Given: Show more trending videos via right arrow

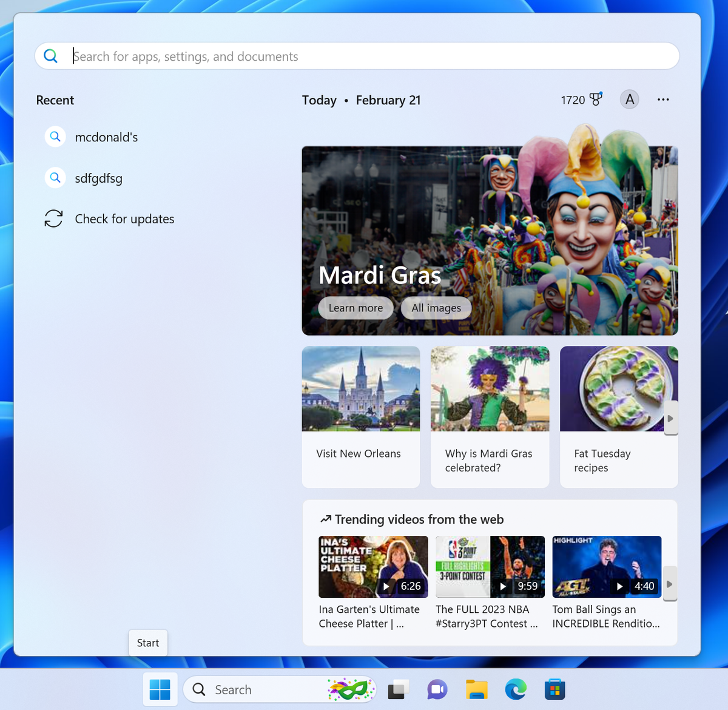Looking at the screenshot, I should [669, 583].
